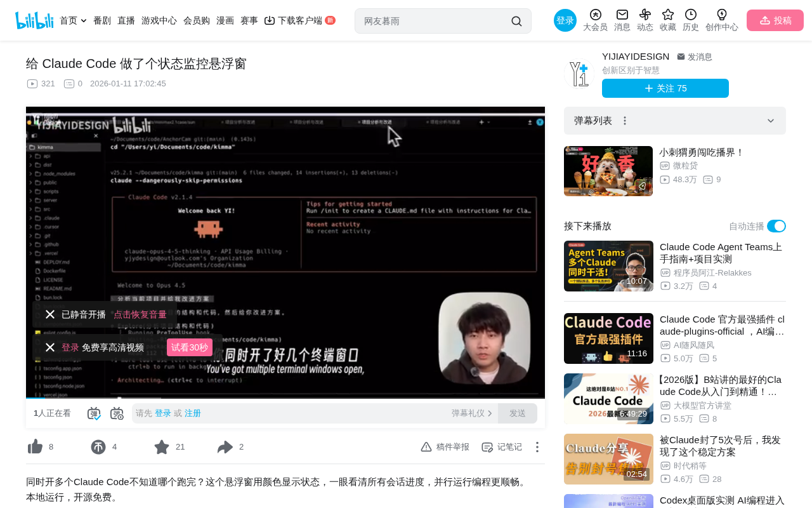Viewport: 812px width, 508px height.
Task: Open 小刺猬勇闯吃播界 video thumbnail
Action: (608, 171)
